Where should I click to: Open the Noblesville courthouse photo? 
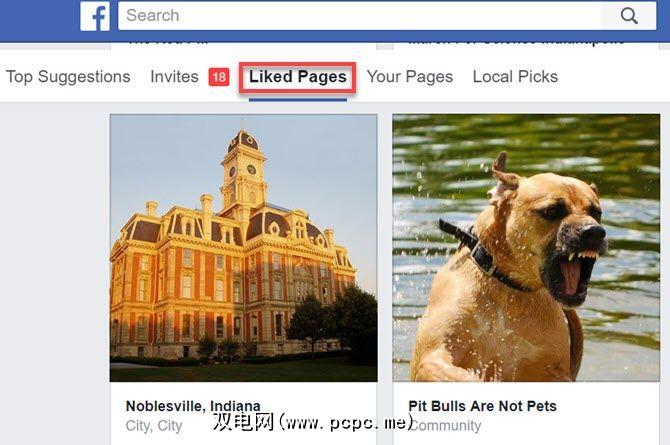pos(244,248)
